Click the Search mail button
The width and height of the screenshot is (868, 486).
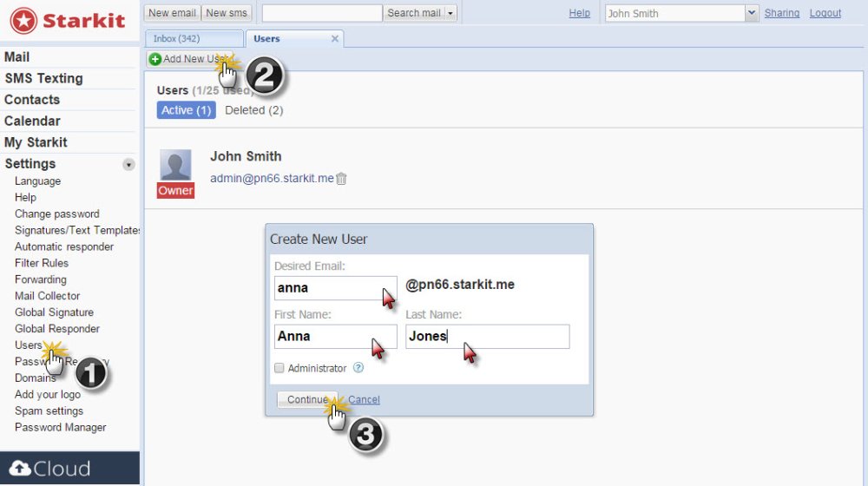414,13
